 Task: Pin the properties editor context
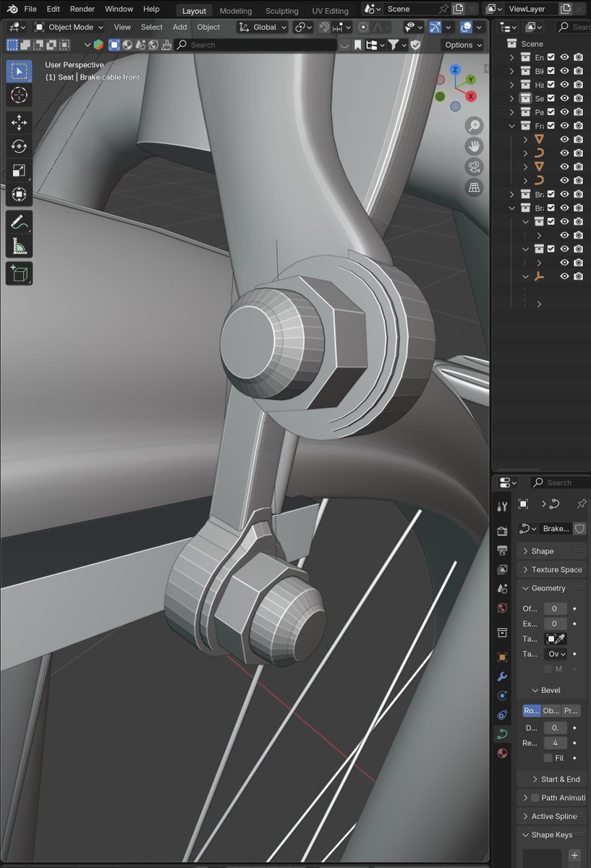(x=581, y=503)
